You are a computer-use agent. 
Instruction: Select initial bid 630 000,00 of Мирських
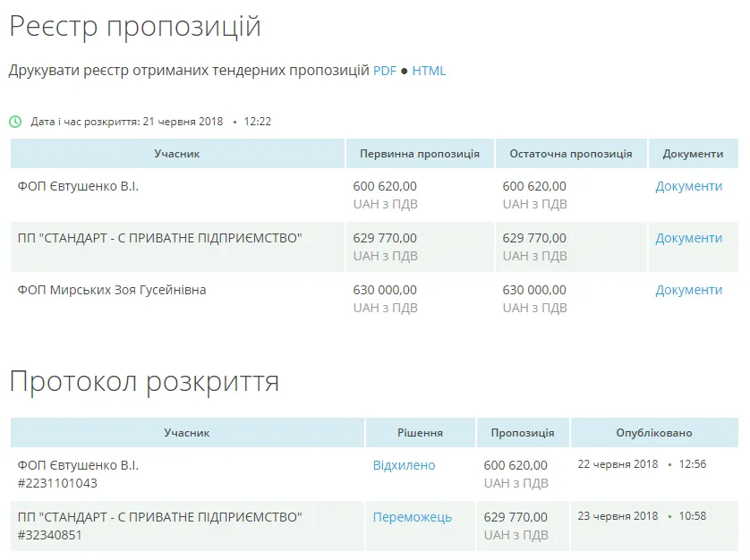[x=385, y=290]
